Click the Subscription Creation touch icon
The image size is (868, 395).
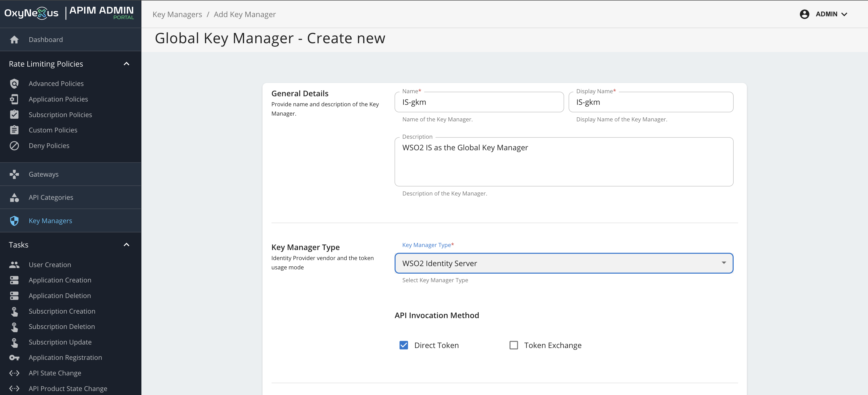14,311
